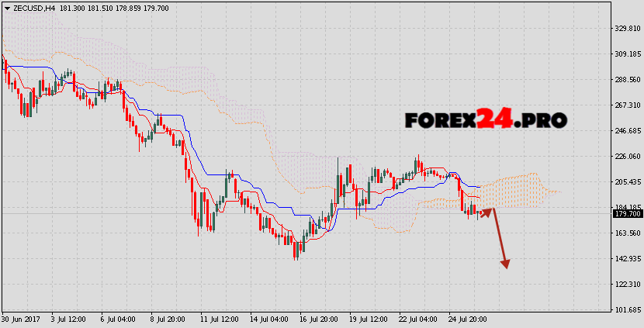Click the 30 Jun 2017 date label
644x328 pixels.
click(x=21, y=319)
